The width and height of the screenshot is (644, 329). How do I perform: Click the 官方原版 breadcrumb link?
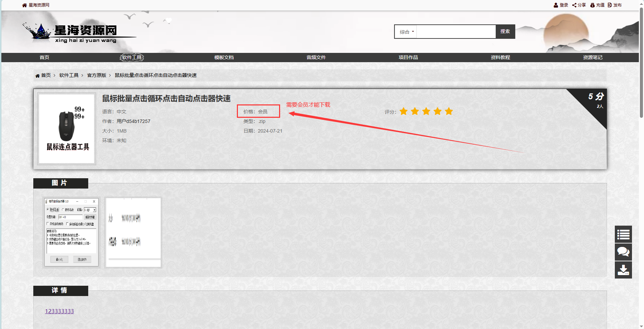pos(96,75)
